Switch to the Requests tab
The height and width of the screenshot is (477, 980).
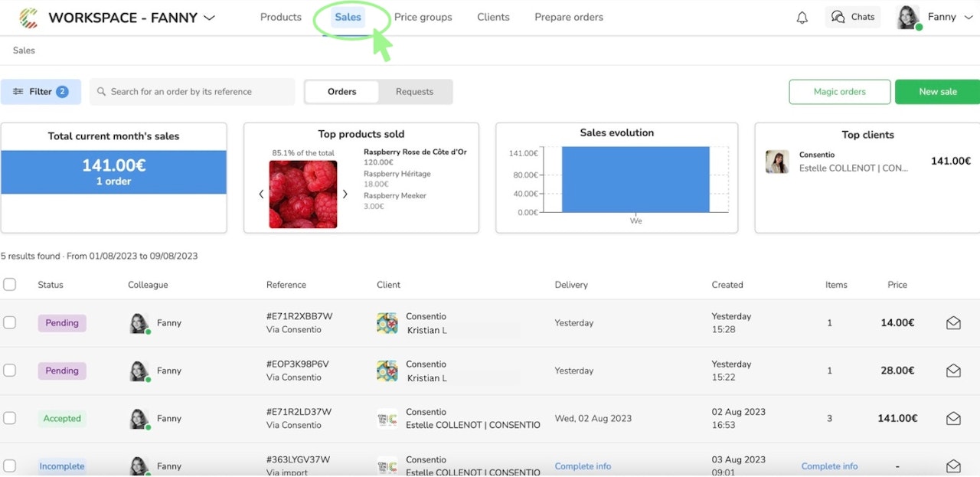tap(414, 91)
